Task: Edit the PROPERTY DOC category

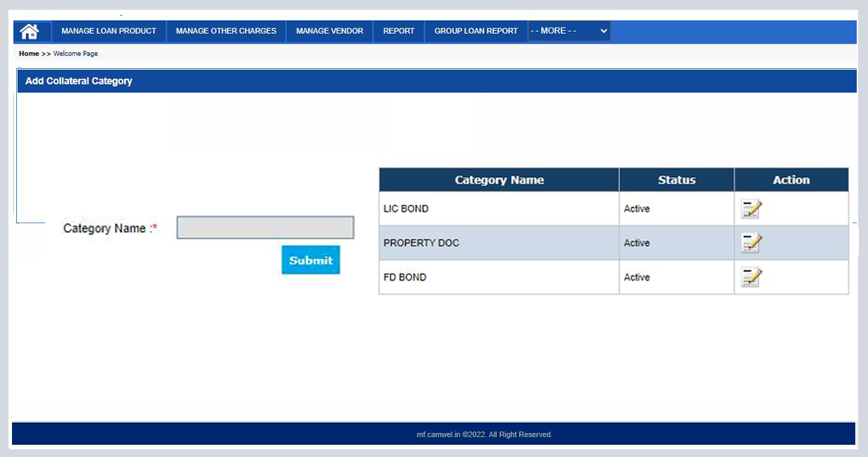Action: click(750, 242)
